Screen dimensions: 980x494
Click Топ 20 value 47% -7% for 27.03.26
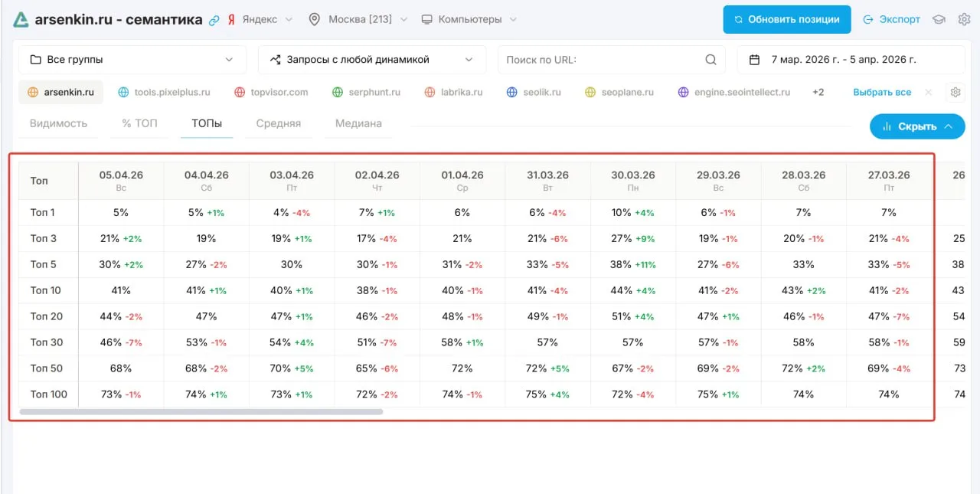[889, 316]
